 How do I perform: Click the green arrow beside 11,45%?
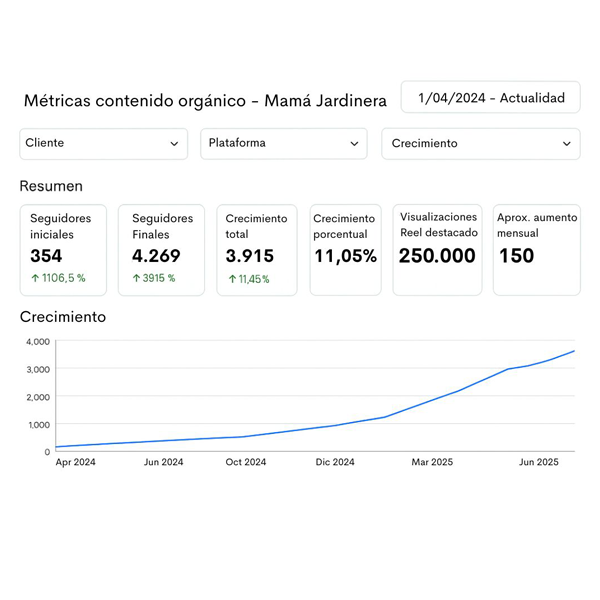[x=232, y=279]
